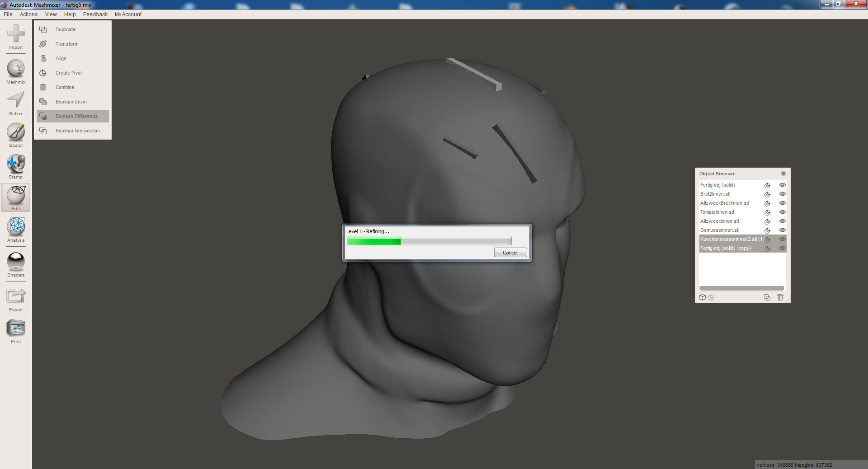Toggle visibility of Fertig.obj (solid) (copy)

point(783,248)
